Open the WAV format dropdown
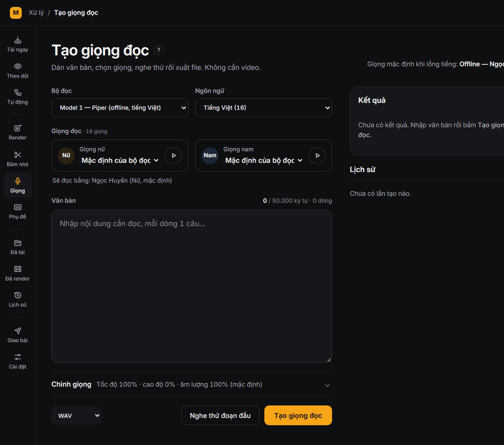The width and height of the screenshot is (504, 445). (76, 415)
